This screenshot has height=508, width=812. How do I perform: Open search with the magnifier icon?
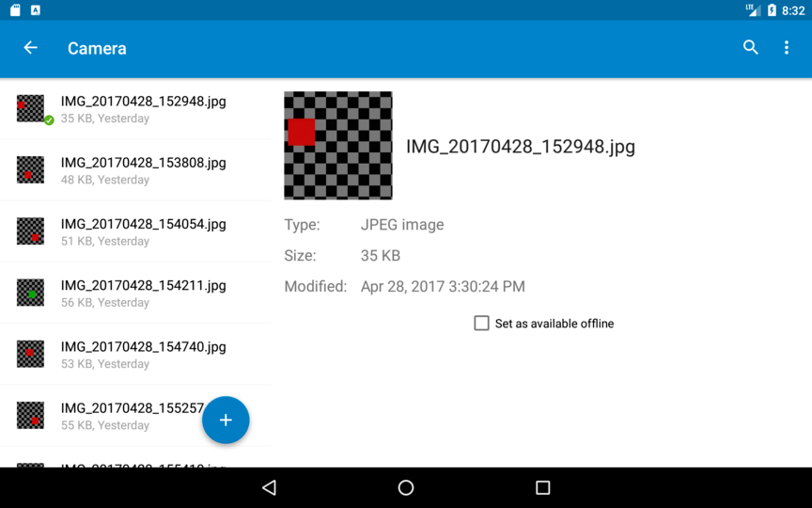(750, 48)
